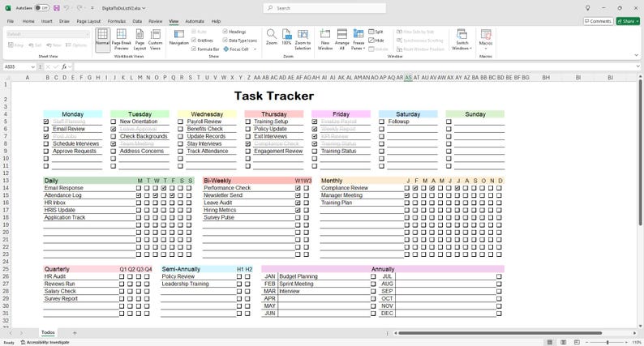Select the Todos sheet tab

click(48, 332)
